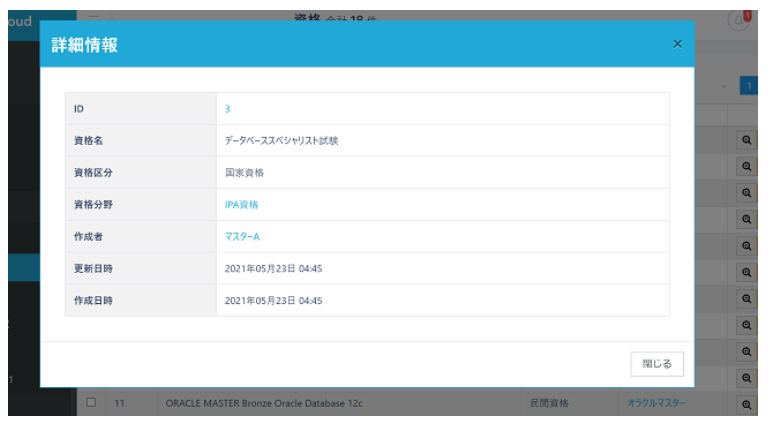Click the topmost magnifier detail icon

tap(746, 141)
